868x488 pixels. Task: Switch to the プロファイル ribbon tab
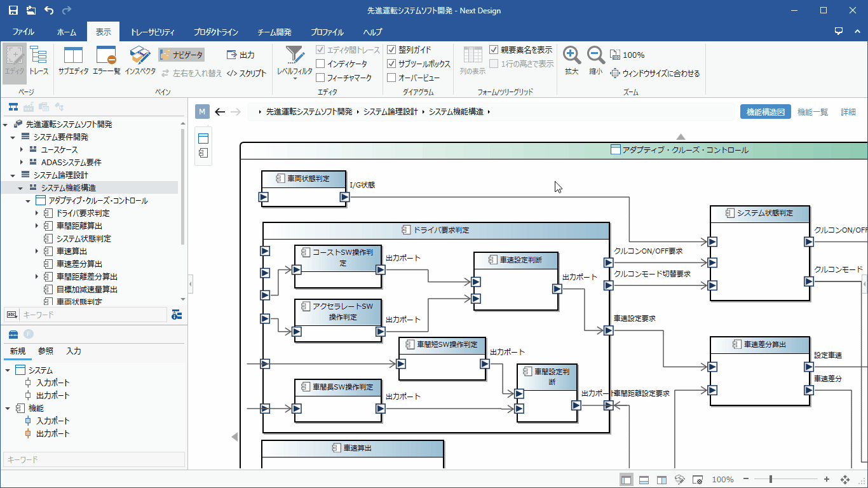click(327, 32)
